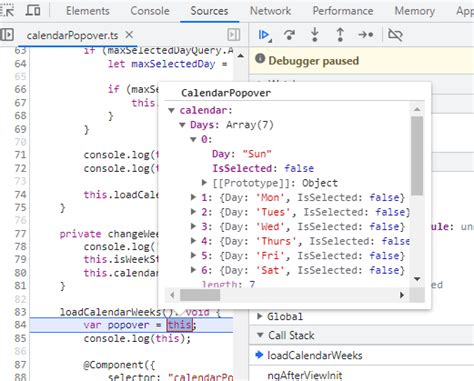Click maxSelectedDay on line 64
The image size is (474, 381).
pos(173,64)
